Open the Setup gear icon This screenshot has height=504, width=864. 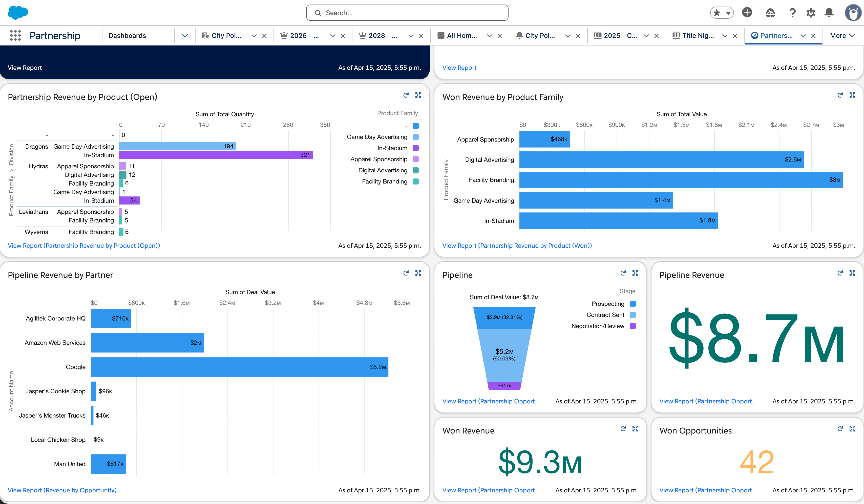(811, 13)
